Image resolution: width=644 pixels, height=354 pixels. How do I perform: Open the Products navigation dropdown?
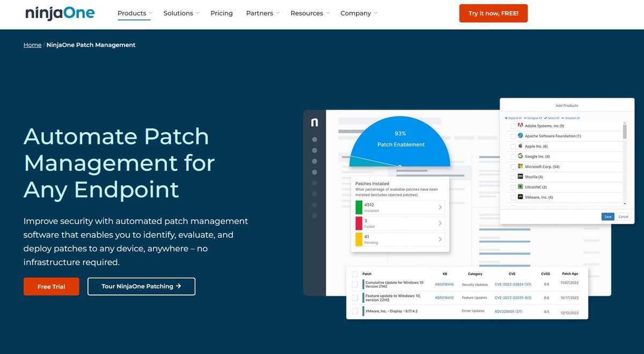point(130,13)
